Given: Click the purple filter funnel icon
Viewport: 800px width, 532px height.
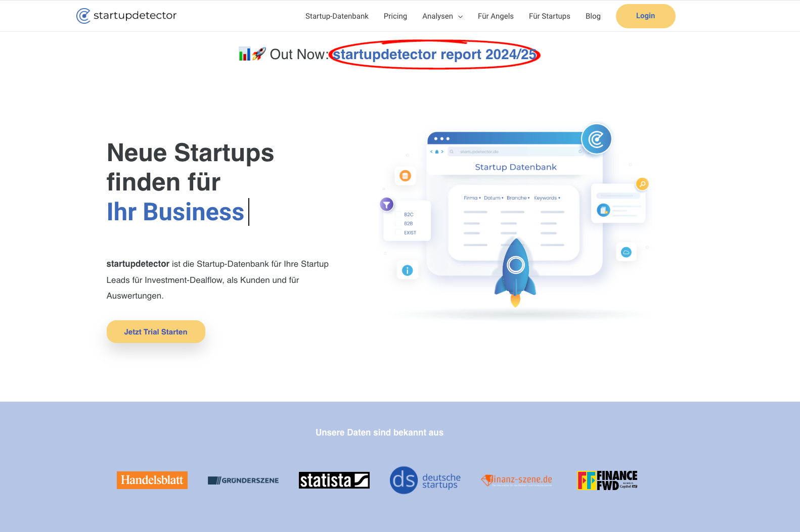Looking at the screenshot, I should coord(387,204).
